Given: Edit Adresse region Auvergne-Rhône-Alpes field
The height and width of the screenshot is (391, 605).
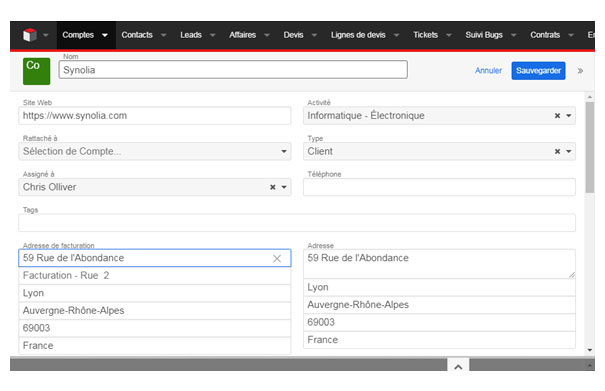Looking at the screenshot, I should point(439,305).
